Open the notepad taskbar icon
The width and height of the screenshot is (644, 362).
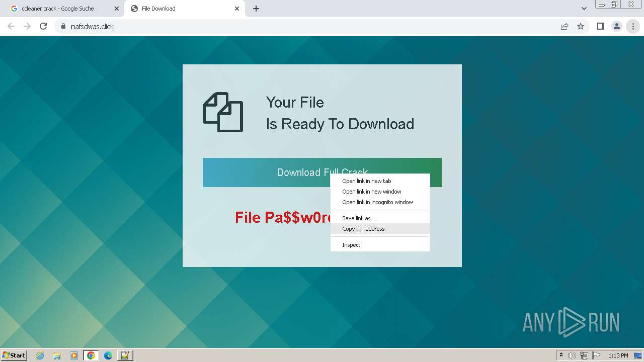(x=125, y=355)
